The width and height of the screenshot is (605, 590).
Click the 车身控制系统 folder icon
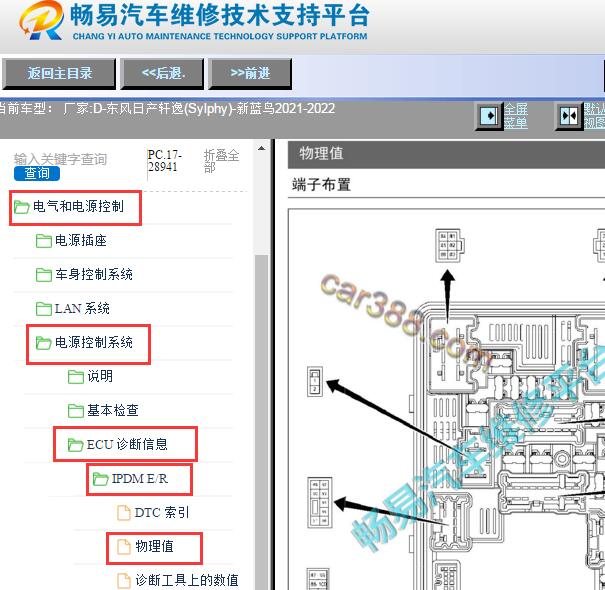click(x=44, y=275)
